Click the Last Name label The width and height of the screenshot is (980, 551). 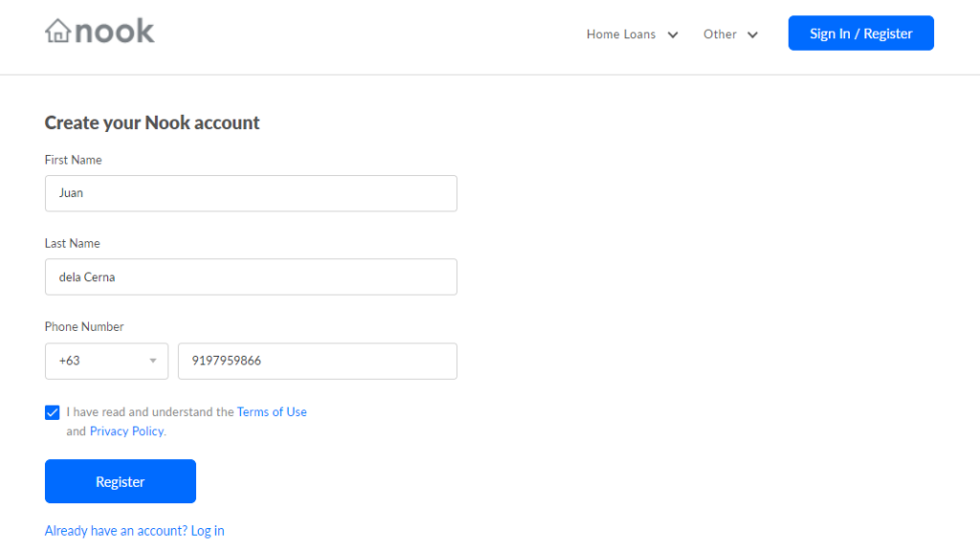tap(72, 243)
